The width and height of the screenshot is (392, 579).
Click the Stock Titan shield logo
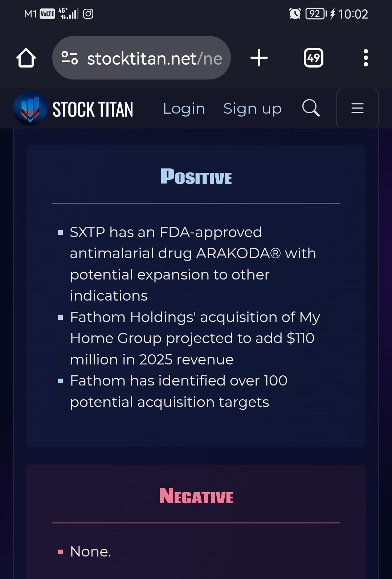30,109
